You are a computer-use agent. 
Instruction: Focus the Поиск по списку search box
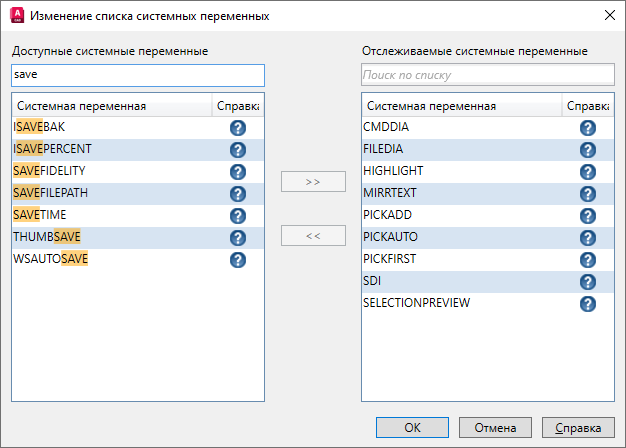(486, 75)
